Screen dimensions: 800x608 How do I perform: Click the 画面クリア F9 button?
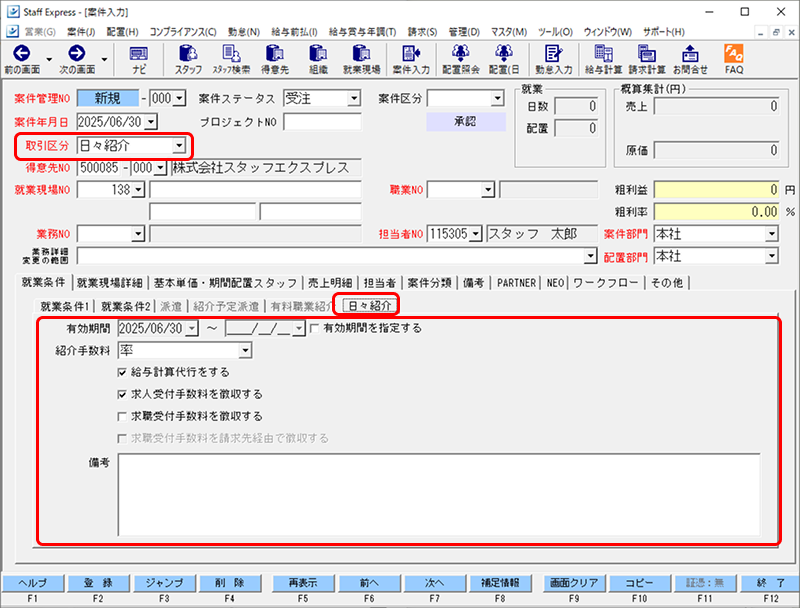pos(574,582)
